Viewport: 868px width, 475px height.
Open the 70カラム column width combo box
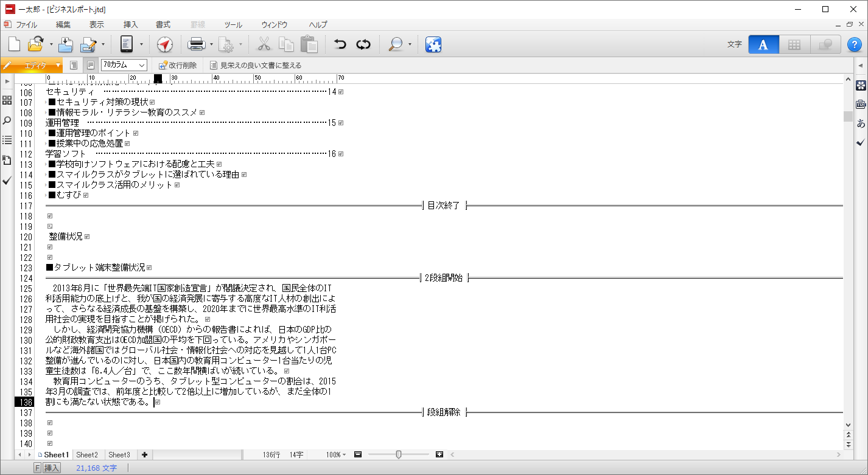click(124, 65)
